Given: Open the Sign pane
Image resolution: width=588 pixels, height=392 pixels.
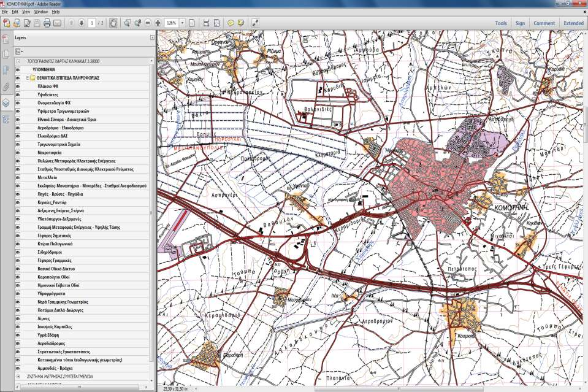Looking at the screenshot, I should [520, 23].
